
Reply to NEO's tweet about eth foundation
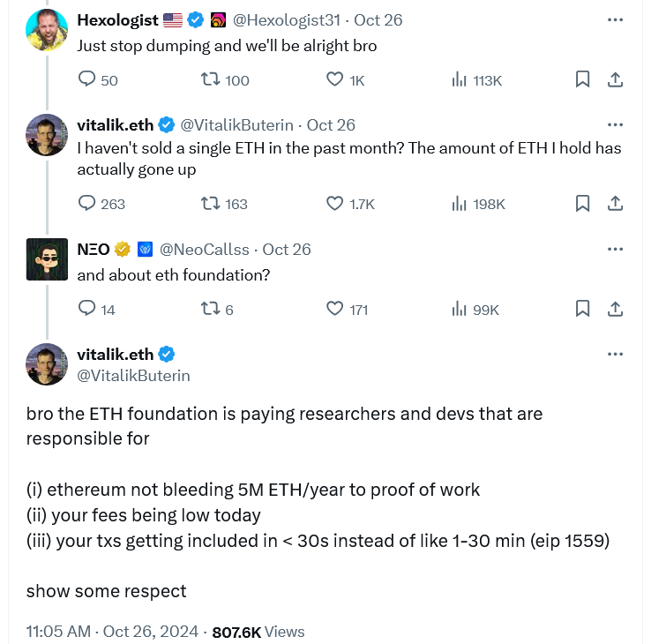pos(87,309)
